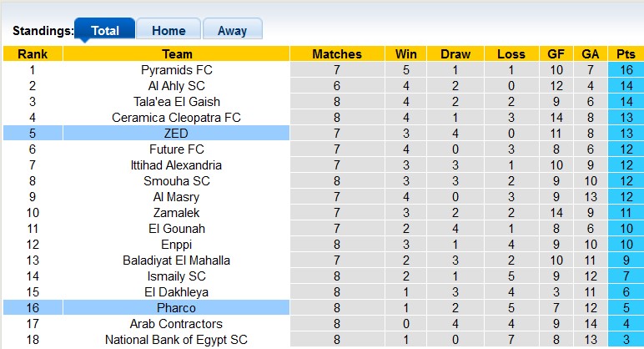Select the highlighted ZED team
The image size is (644, 349).
point(176,133)
